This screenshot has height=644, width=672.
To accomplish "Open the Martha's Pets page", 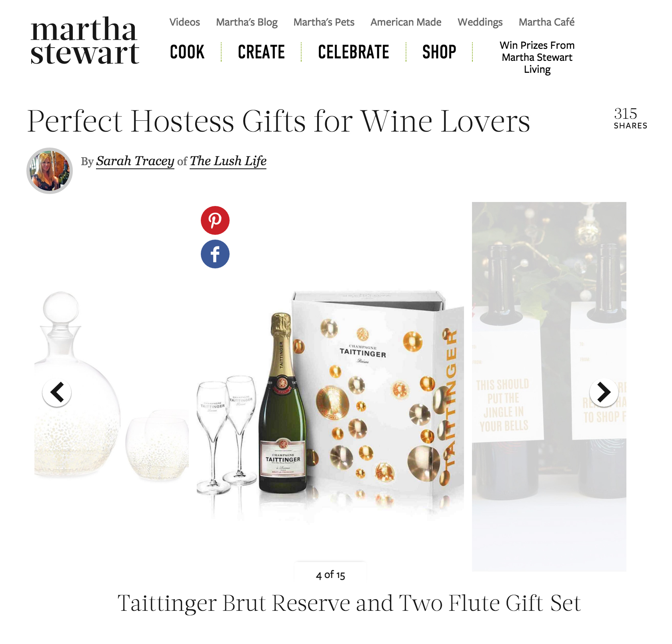I will [324, 22].
